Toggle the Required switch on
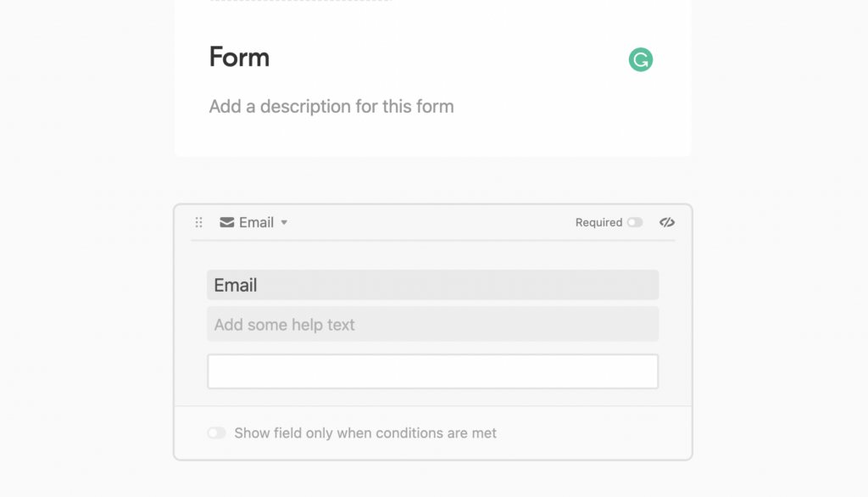This screenshot has height=497, width=868. click(635, 222)
